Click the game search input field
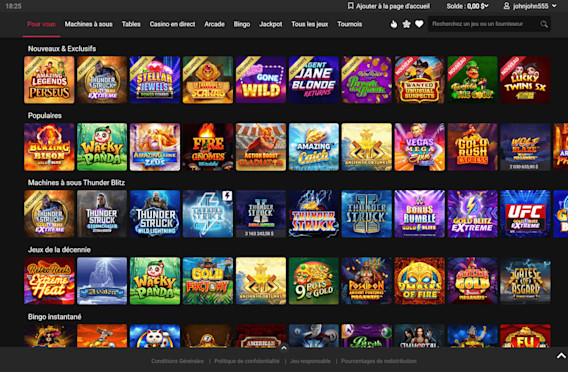 click(485, 24)
